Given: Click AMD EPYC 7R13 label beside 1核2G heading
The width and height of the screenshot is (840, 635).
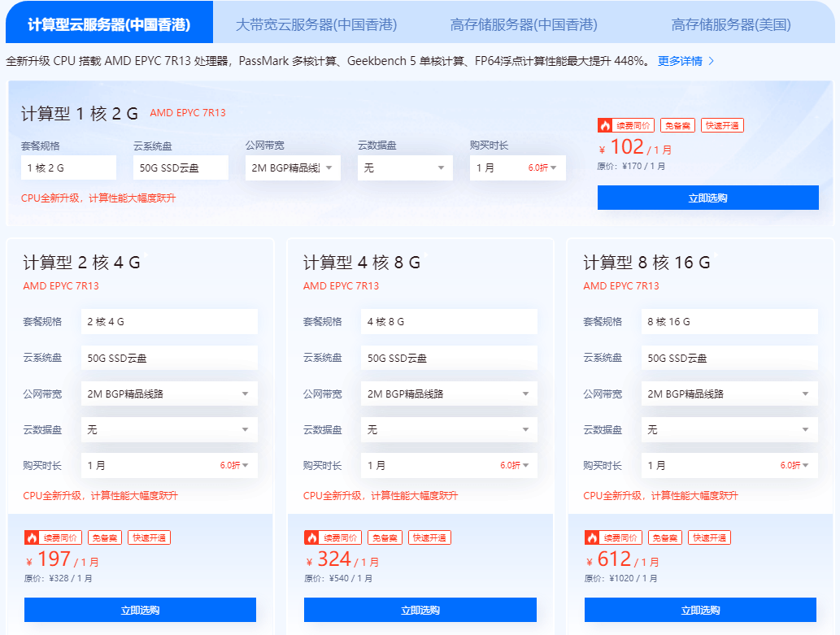Looking at the screenshot, I should [188, 113].
